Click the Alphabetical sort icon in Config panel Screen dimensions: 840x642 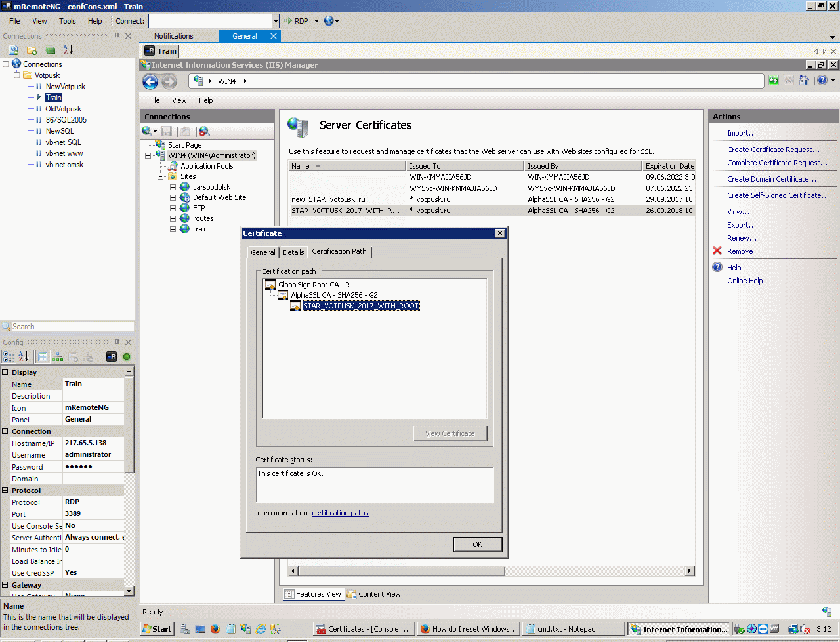coord(24,357)
